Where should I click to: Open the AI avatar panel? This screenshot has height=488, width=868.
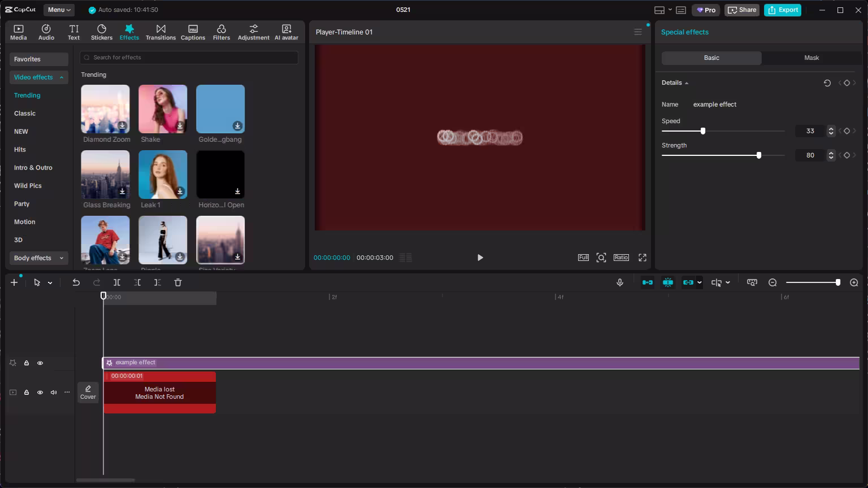[287, 32]
